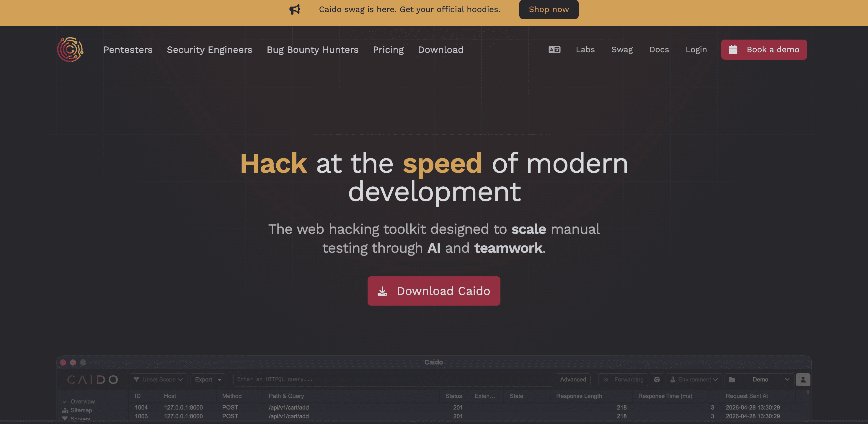Click the 201 status cell in row 1004
868x424 pixels.
pyautogui.click(x=458, y=407)
